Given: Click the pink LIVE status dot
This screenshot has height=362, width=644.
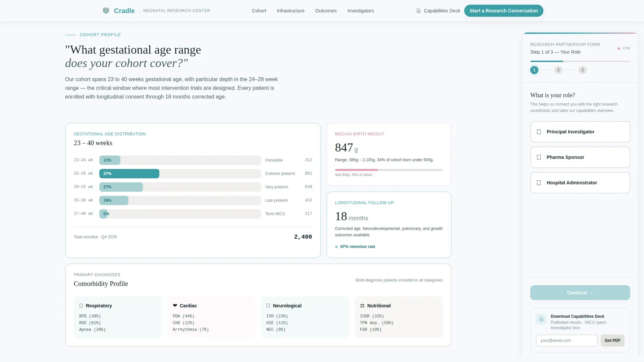Looking at the screenshot, I should point(619,49).
